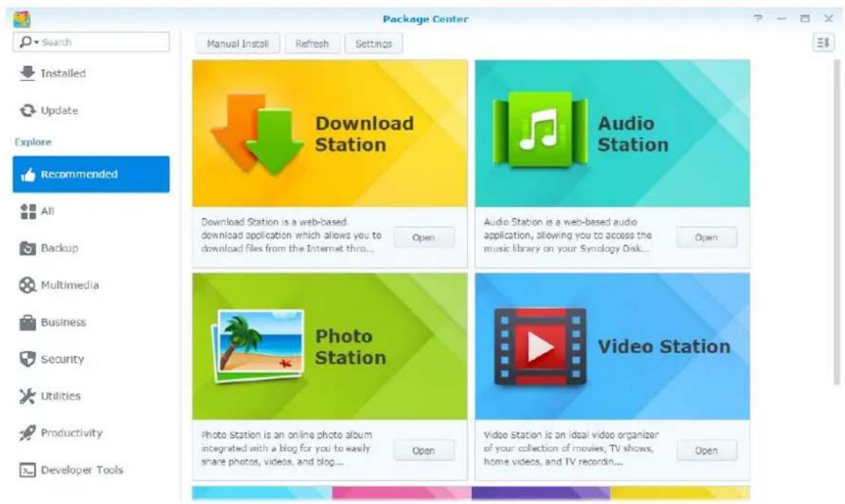Click the Photo Station description text

coord(287,448)
